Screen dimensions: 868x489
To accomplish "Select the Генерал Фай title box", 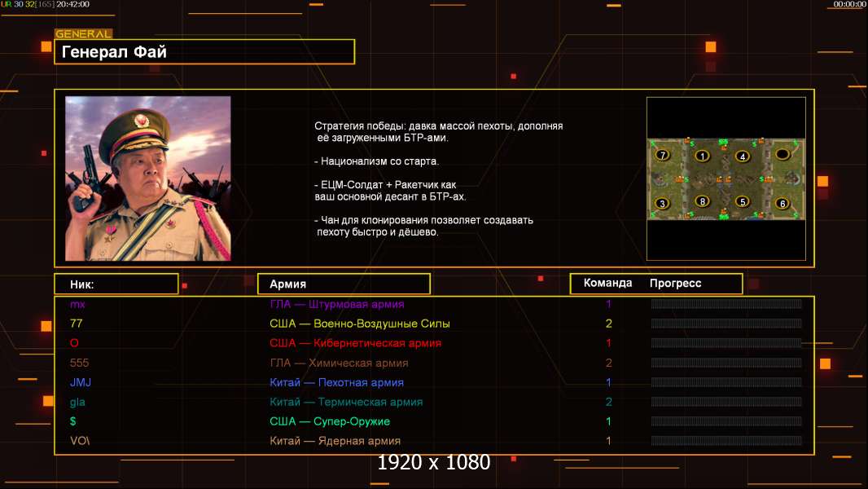I will point(204,51).
